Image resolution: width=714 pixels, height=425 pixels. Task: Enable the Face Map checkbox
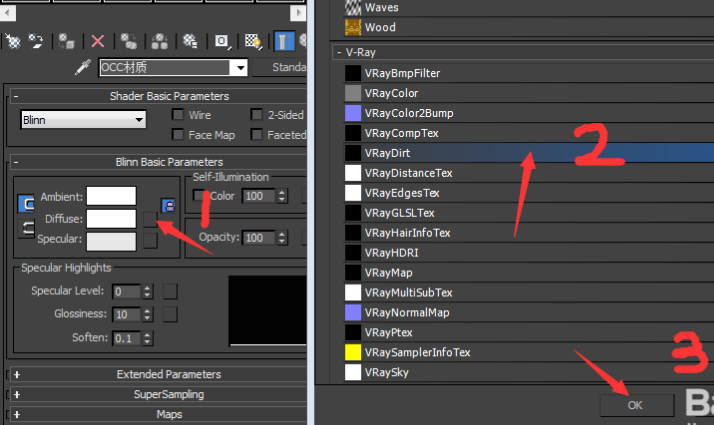[x=178, y=134]
